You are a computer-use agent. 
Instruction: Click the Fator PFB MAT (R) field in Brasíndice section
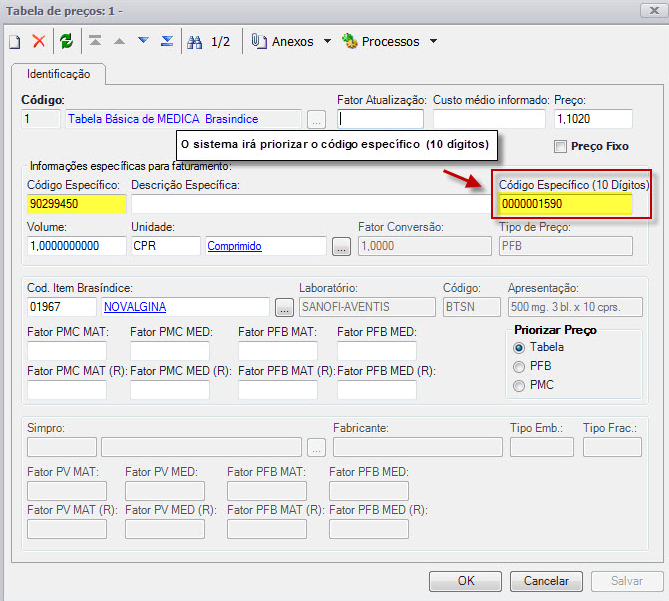coord(278,390)
